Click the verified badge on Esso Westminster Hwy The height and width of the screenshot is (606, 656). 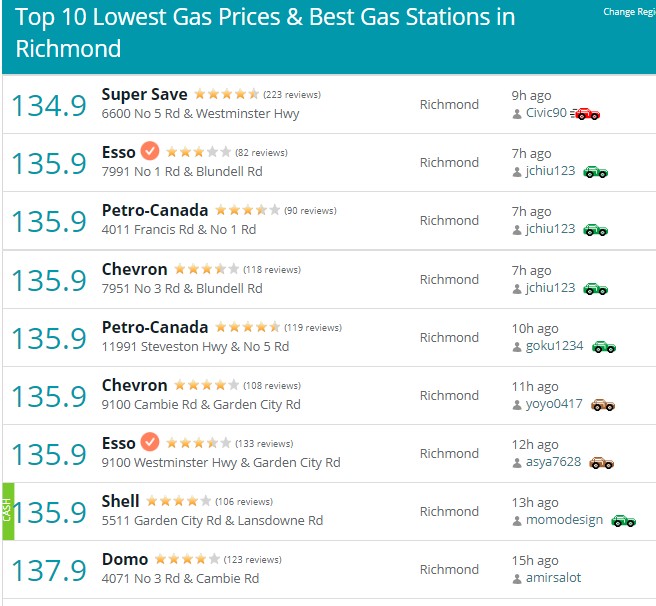click(x=150, y=442)
